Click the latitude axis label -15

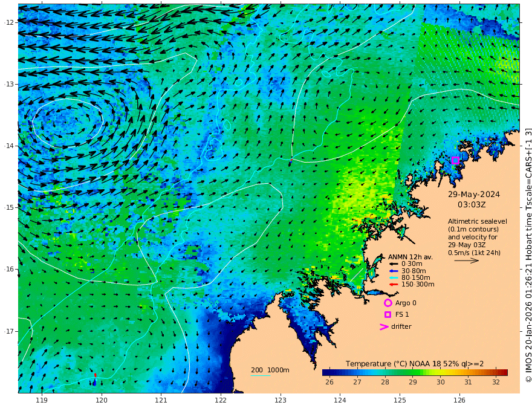(9, 207)
